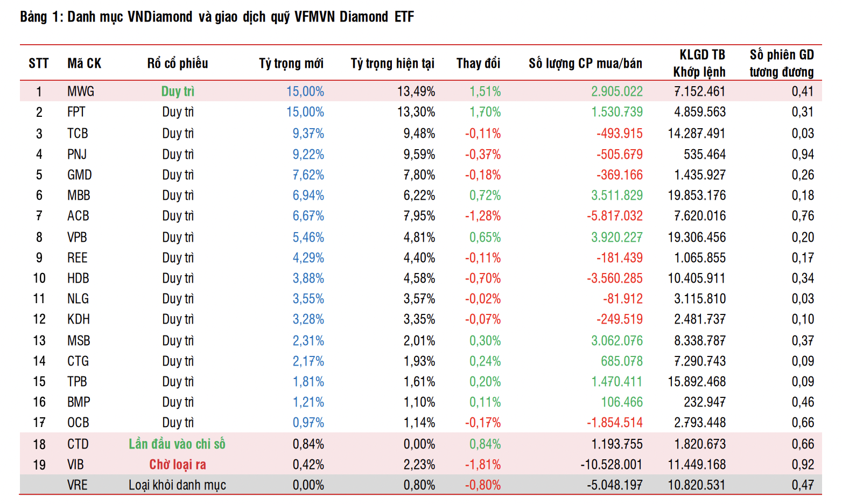
Task: Select the MWG ticker cell
Action: pyautogui.click(x=81, y=92)
